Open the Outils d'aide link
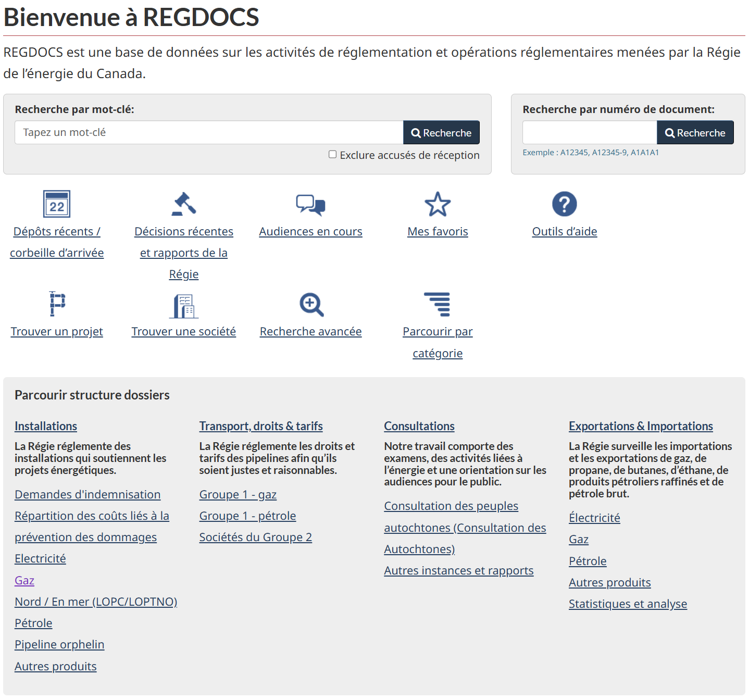The width and height of the screenshot is (749, 700). point(565,231)
